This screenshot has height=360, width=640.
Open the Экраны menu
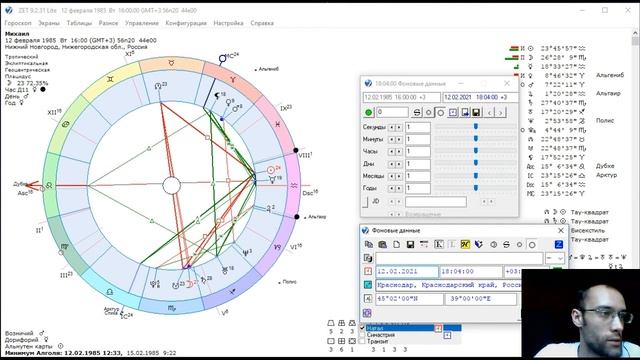(49, 23)
